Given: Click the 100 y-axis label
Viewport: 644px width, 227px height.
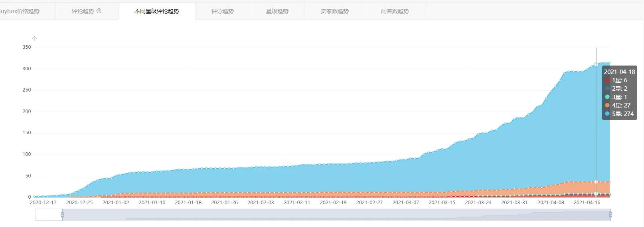Looking at the screenshot, I should [27, 154].
